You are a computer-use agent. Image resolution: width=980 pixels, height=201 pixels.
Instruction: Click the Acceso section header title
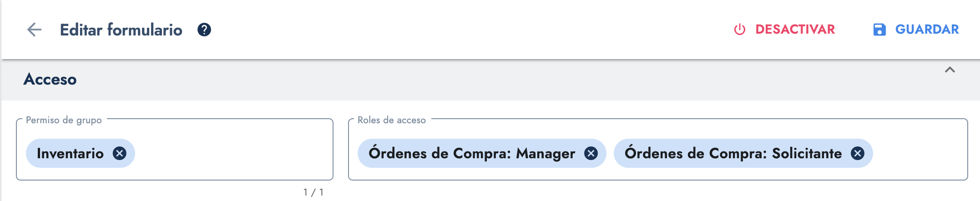coord(50,80)
